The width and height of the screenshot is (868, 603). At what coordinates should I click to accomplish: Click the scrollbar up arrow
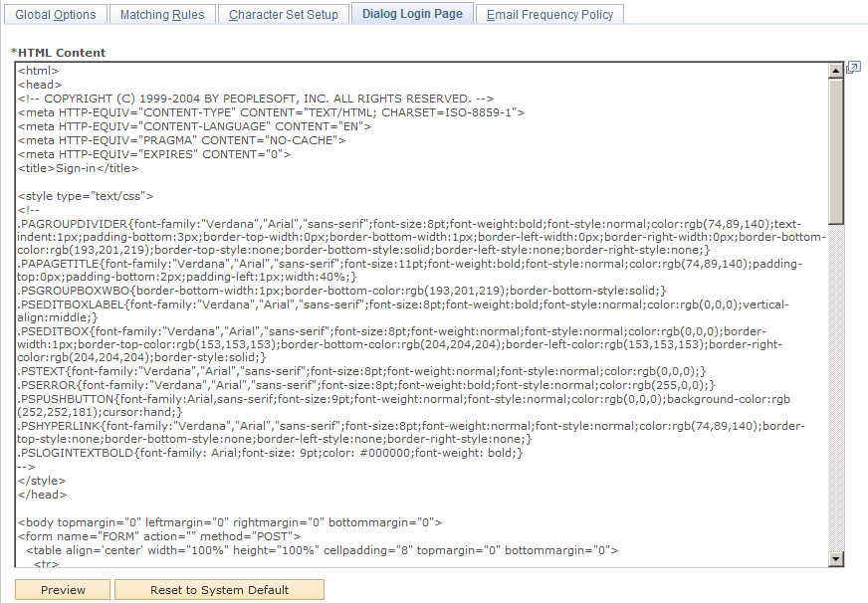[836, 71]
